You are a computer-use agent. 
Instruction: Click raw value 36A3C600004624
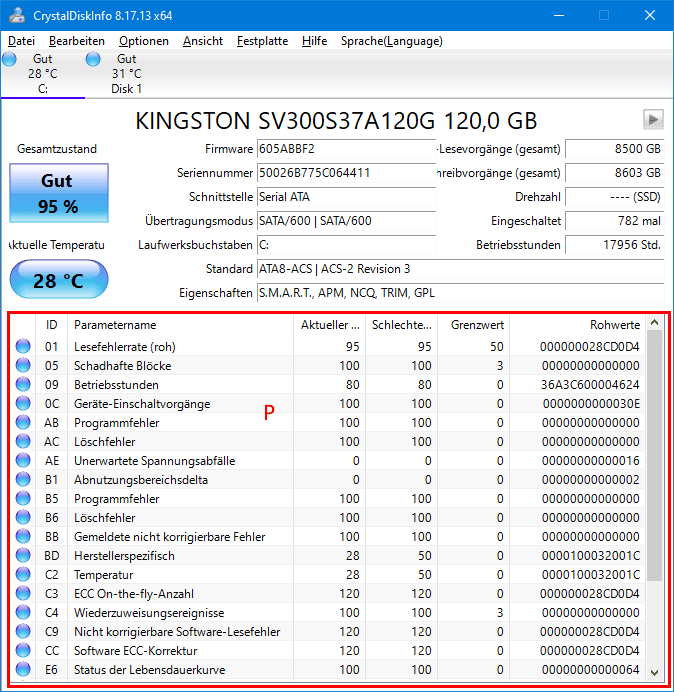coord(590,385)
